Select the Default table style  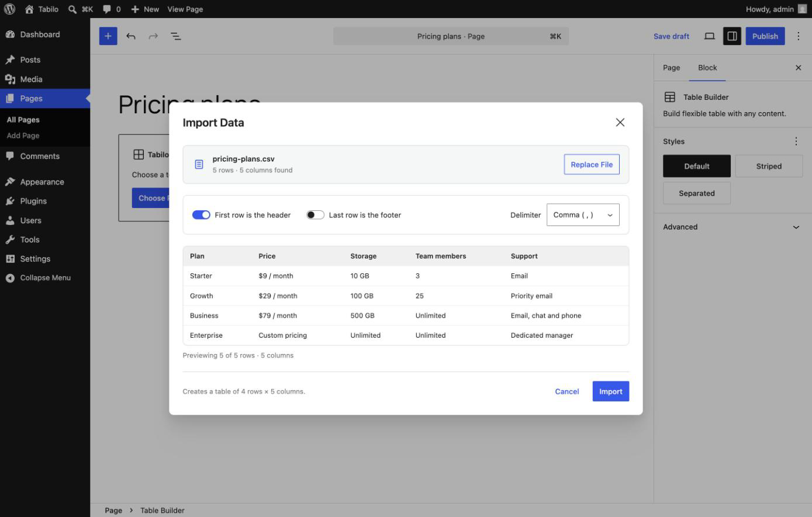pyautogui.click(x=697, y=166)
